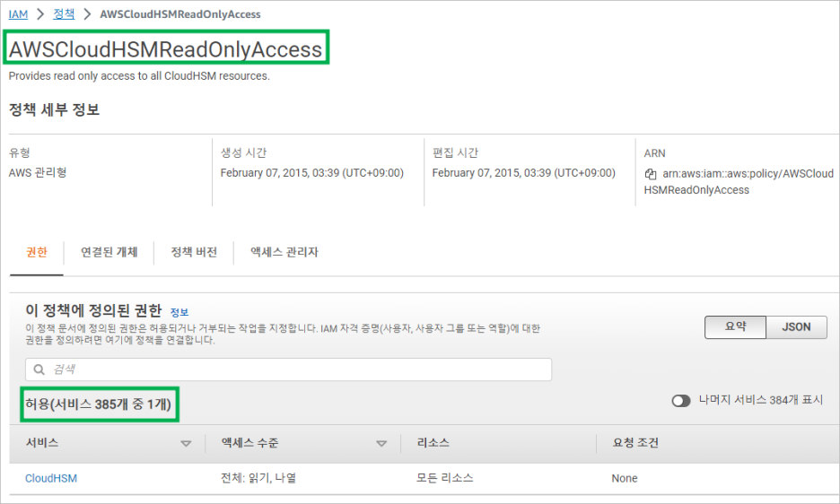Click the 생성 시간 date value
Screen dimensions: 840x504
pyautogui.click(x=311, y=173)
